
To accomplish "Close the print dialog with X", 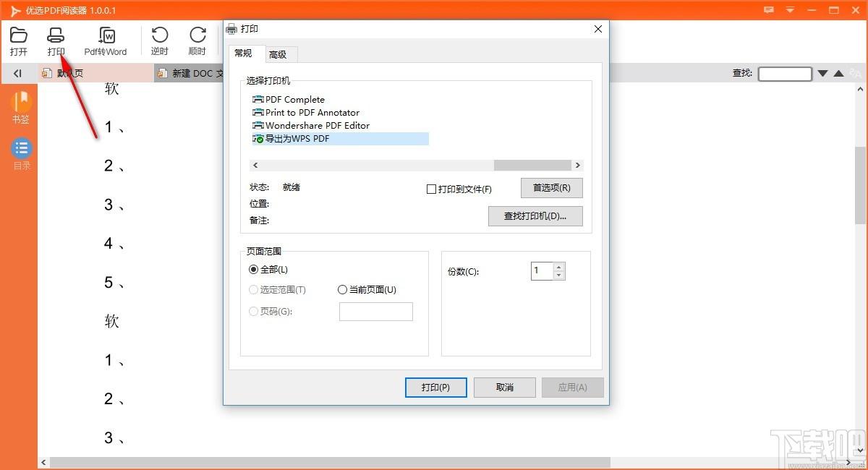I will tap(598, 29).
